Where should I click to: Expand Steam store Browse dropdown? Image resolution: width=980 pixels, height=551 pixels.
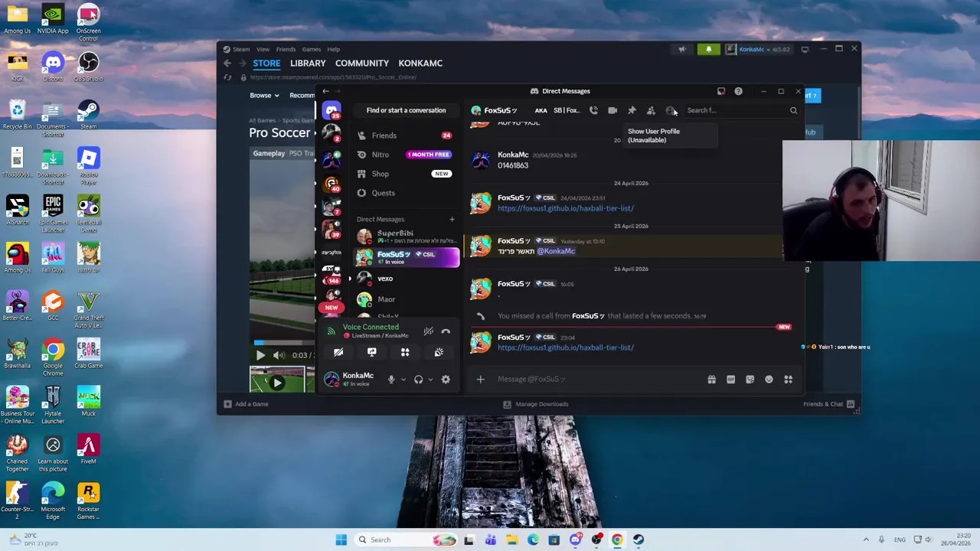coord(264,96)
